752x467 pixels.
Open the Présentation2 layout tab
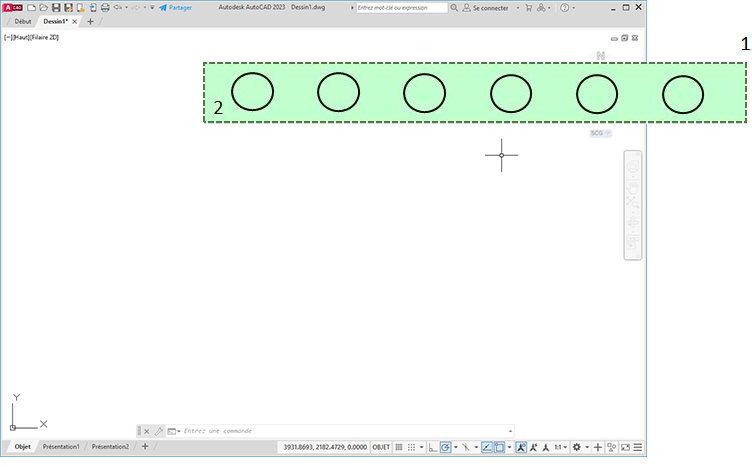110,446
